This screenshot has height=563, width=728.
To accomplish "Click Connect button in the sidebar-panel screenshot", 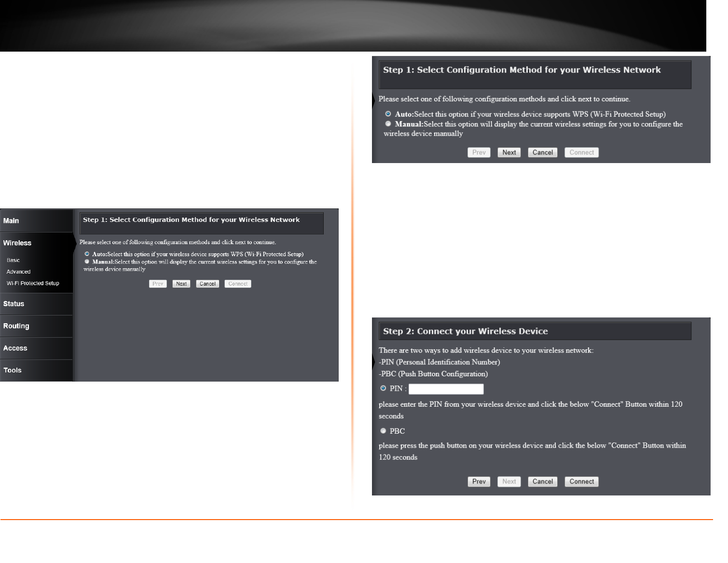I will [238, 284].
